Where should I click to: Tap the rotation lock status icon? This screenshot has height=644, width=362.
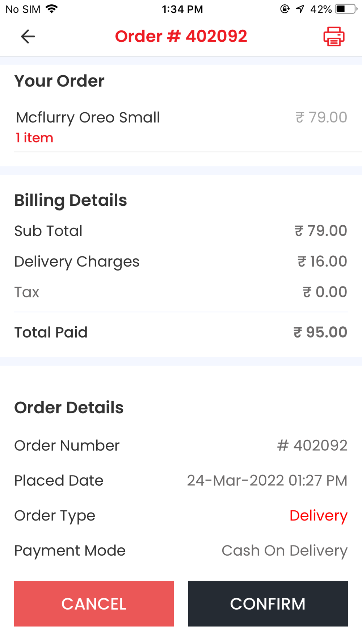285,9
